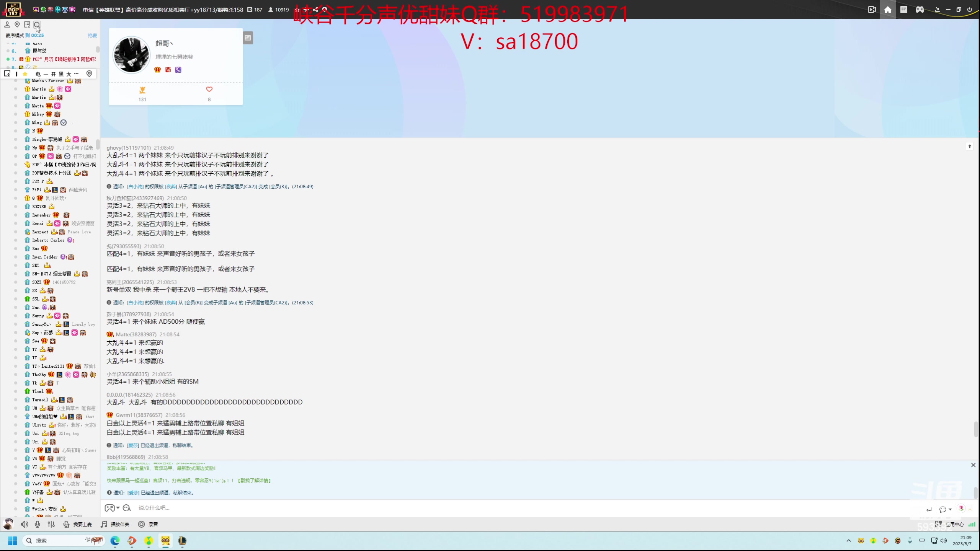Image resolution: width=980 pixels, height=551 pixels.
Task: Open 应用中心 app center
Action: point(955,524)
